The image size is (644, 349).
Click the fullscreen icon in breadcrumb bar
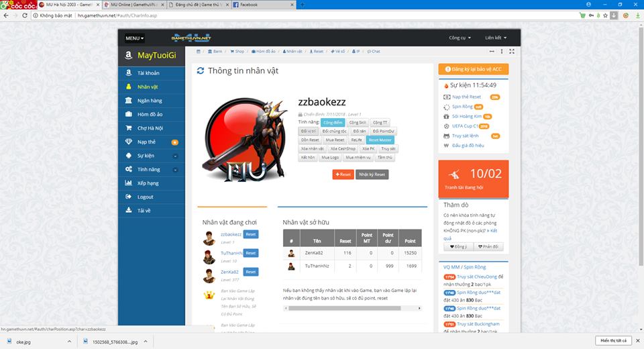[512, 52]
